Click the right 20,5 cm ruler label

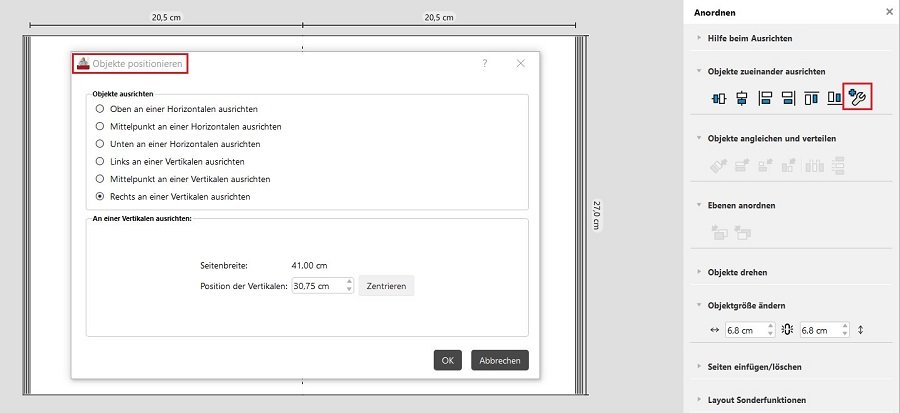(439, 17)
